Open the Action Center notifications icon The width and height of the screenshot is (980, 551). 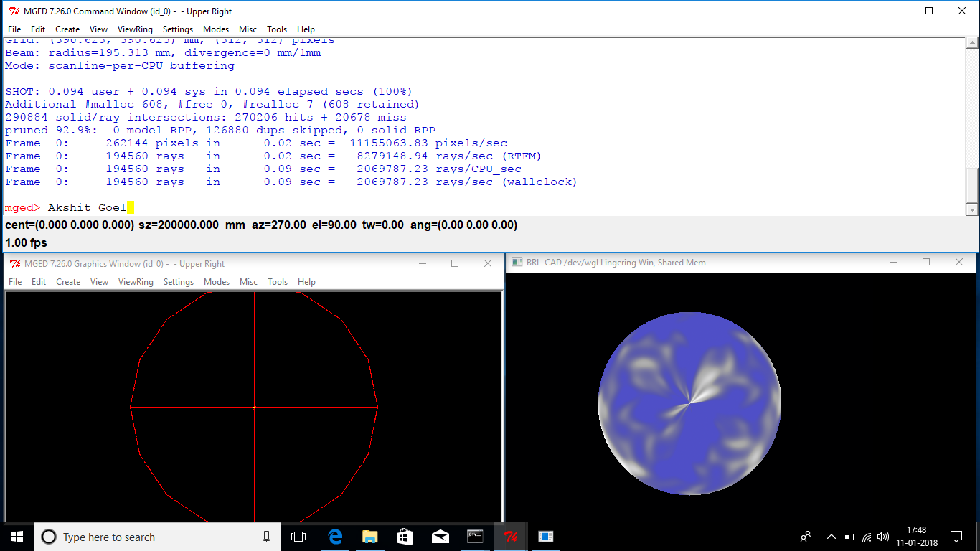(x=956, y=537)
